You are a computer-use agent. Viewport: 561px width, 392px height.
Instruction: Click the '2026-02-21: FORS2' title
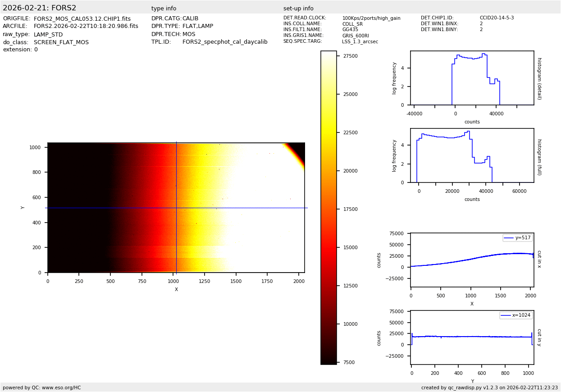40,8
